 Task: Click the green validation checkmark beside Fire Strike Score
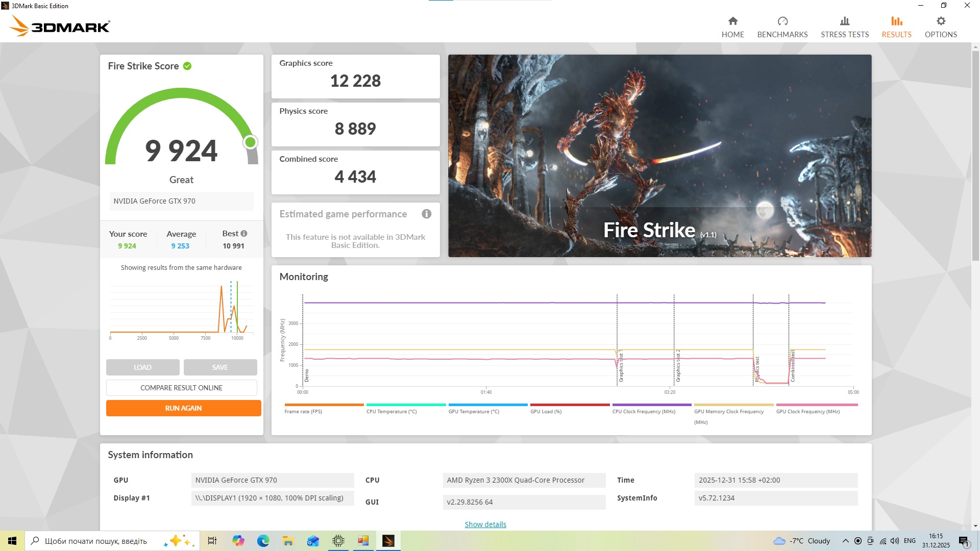pos(187,66)
